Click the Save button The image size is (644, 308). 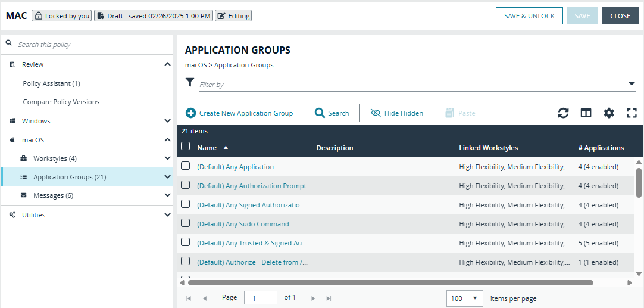[x=582, y=16]
